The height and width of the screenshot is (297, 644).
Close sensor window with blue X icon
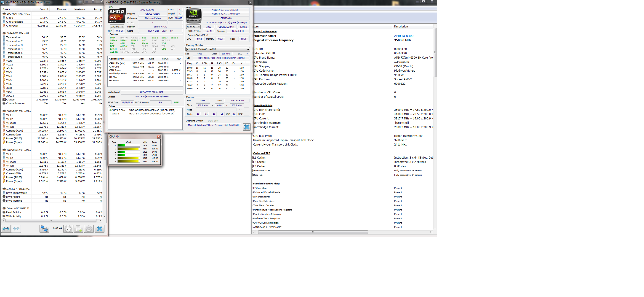click(99, 229)
